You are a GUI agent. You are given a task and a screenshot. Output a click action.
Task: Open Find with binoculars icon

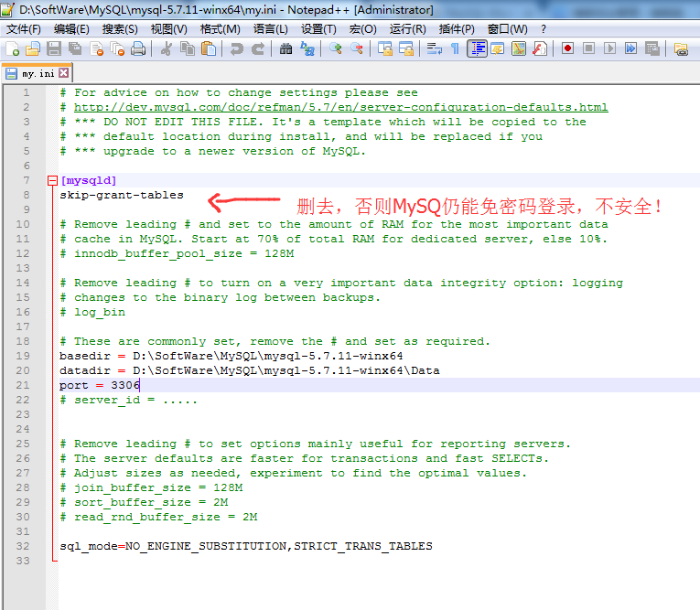[x=286, y=48]
